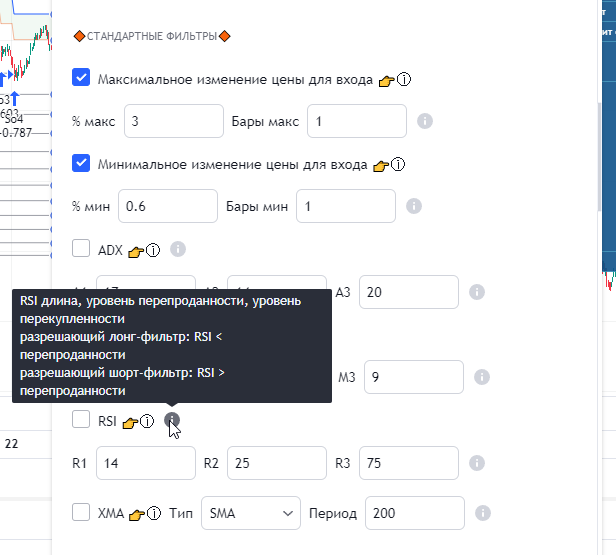Screen dimensions: 616x555
Task: Uncheck Максимальное изменение цены для входа
Action: [82, 78]
